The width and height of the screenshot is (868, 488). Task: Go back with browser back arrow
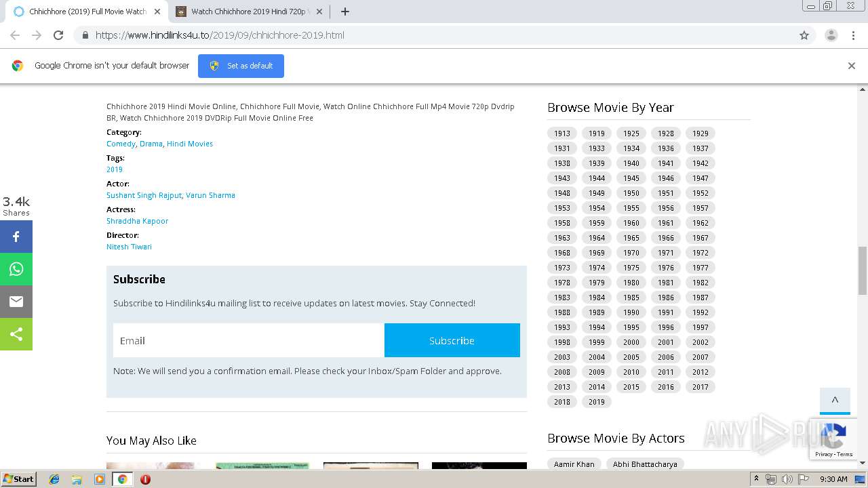click(15, 35)
